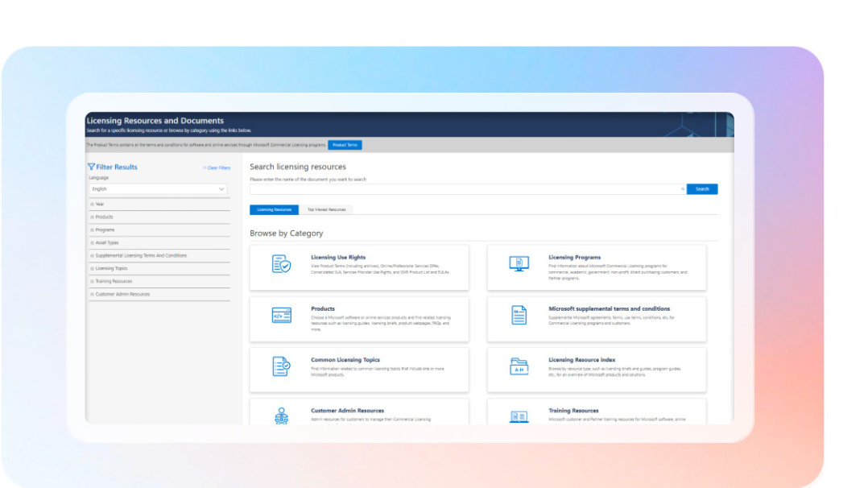The image size is (868, 488).
Task: Open the Product Terms button in the banner
Action: point(345,145)
